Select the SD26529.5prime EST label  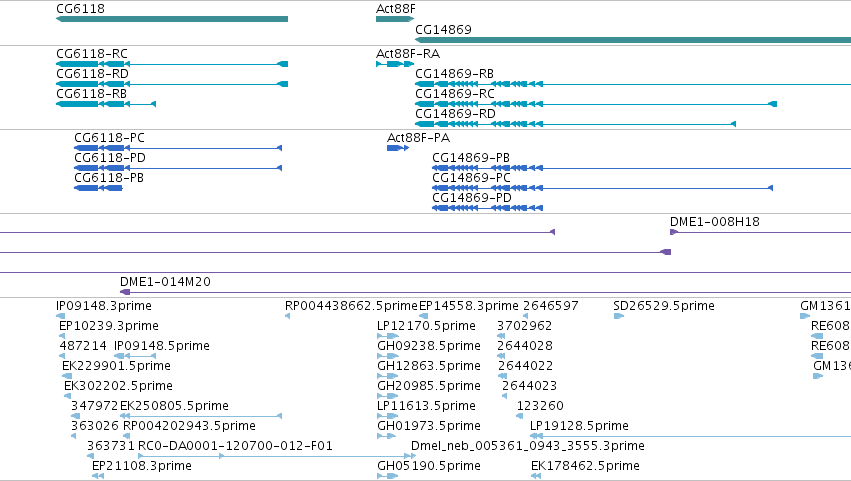point(664,306)
